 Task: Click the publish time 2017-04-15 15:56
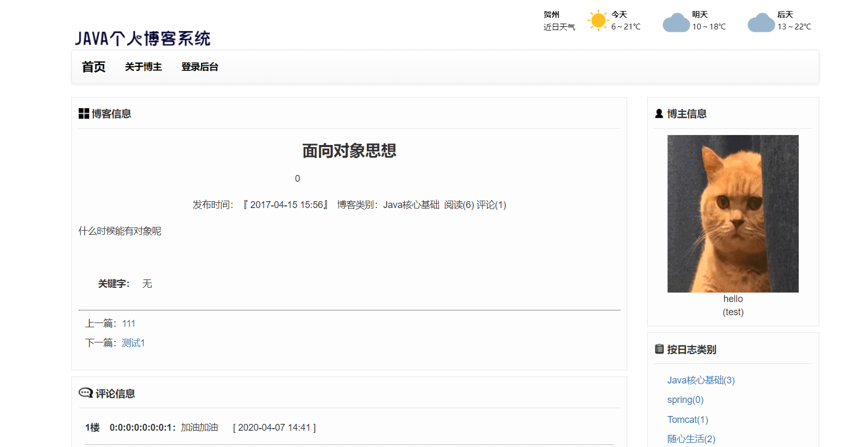pos(287,205)
